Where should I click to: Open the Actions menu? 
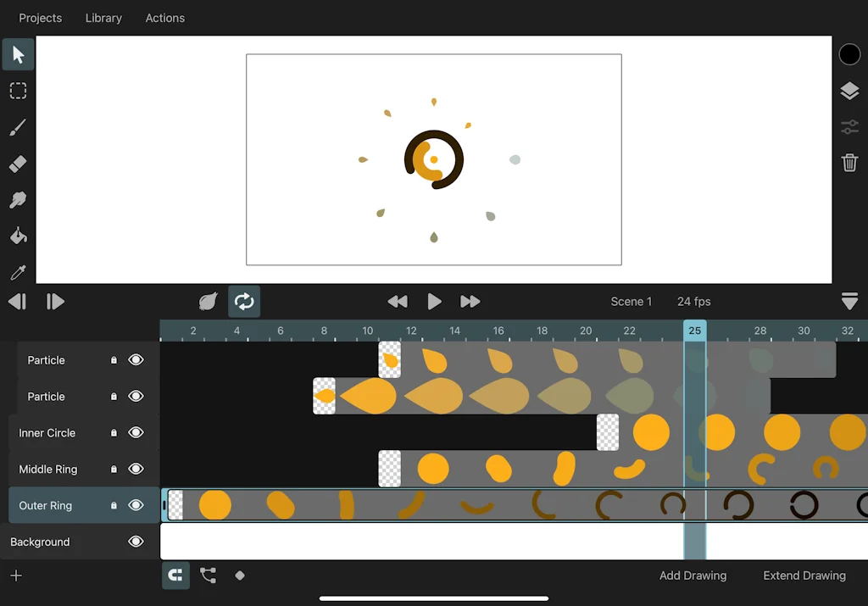pyautogui.click(x=165, y=18)
